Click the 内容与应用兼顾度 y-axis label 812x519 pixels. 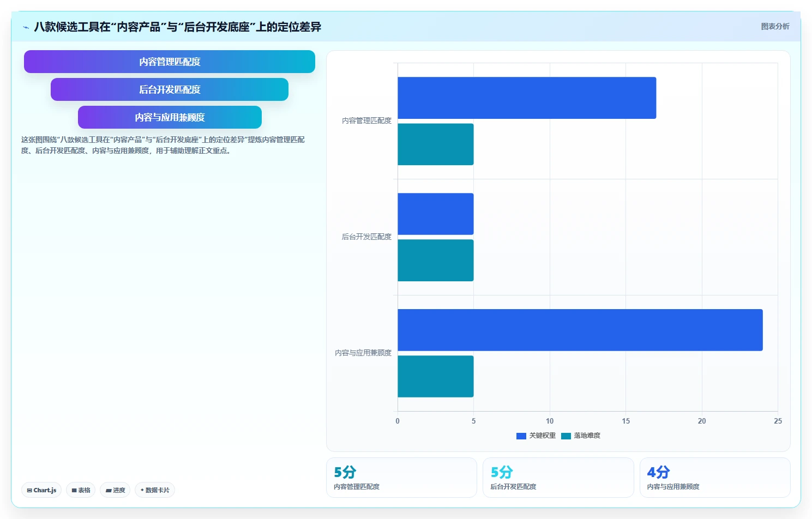pyautogui.click(x=363, y=353)
